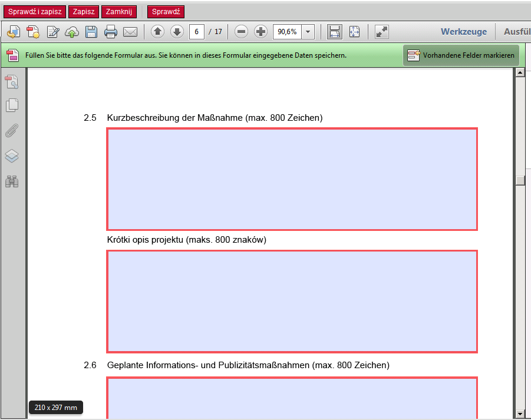
Task: Click the zoom value field showing 90,6%
Action: point(287,32)
